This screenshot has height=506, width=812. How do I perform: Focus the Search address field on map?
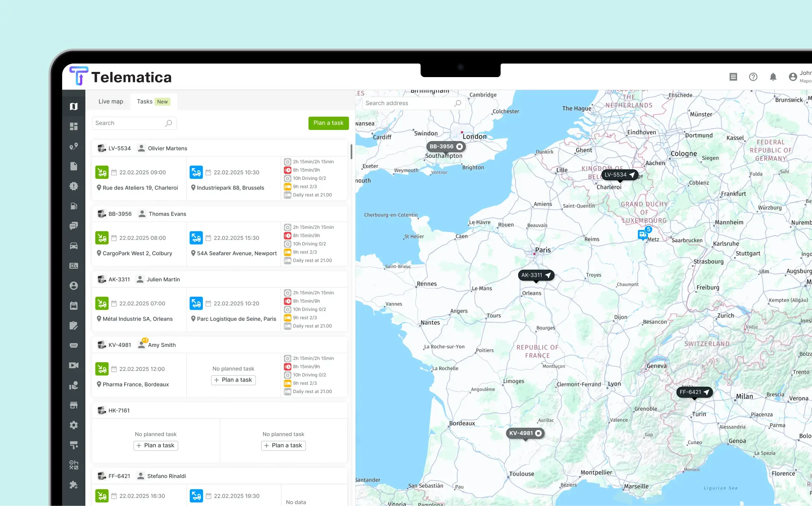(x=414, y=103)
